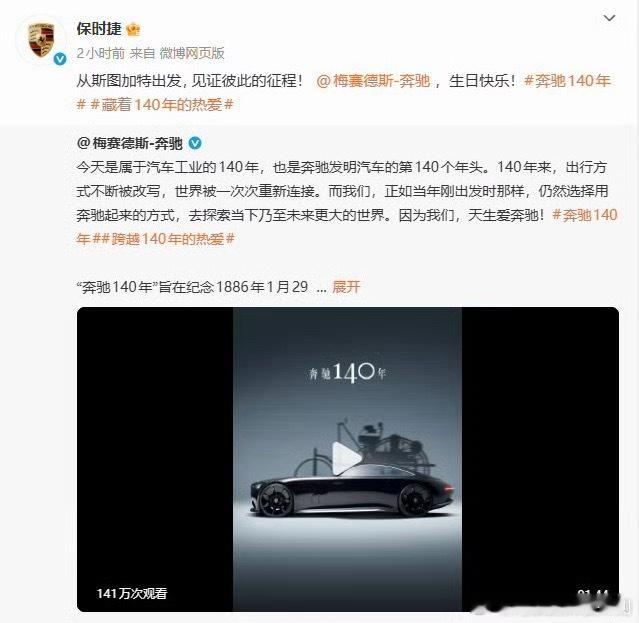The image size is (639, 623).
Task: Play the 奔驰140年 video
Action: 346,458
